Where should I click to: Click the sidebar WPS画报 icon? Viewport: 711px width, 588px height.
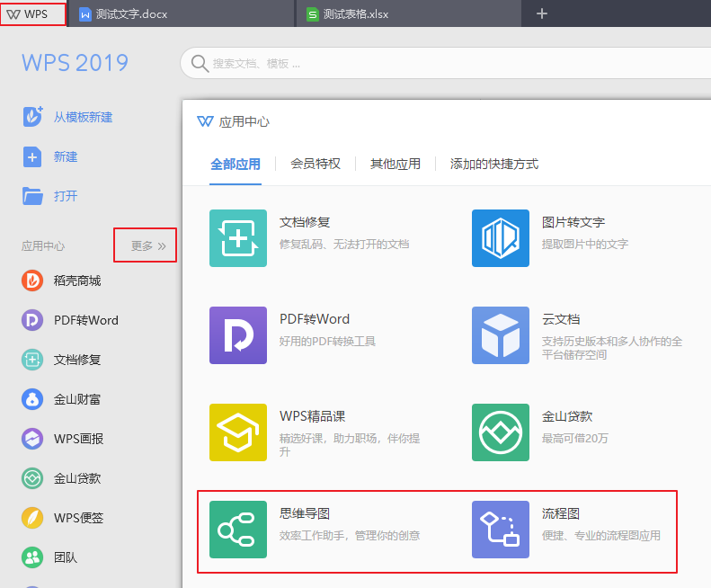(x=32, y=439)
